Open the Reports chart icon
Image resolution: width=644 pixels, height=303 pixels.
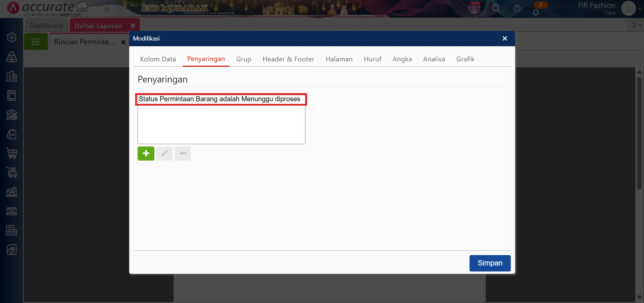[x=12, y=250]
